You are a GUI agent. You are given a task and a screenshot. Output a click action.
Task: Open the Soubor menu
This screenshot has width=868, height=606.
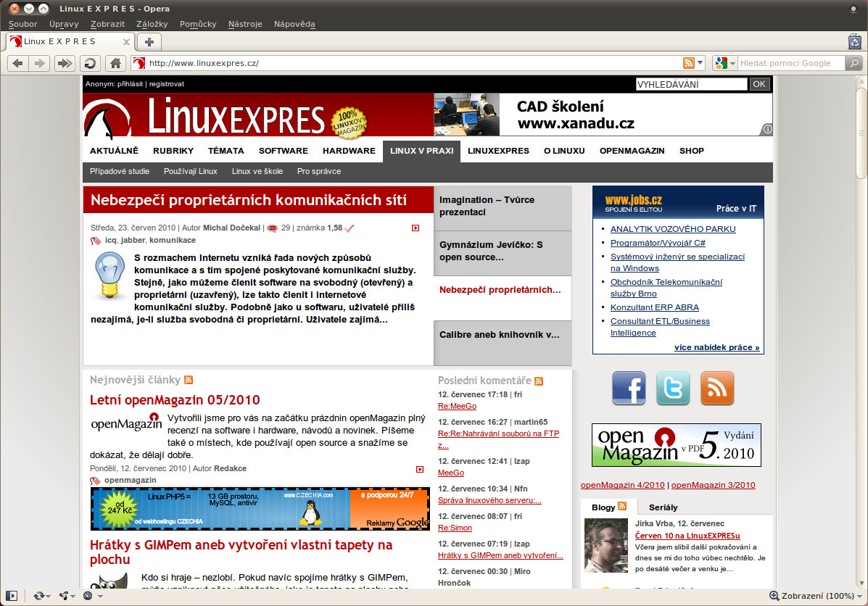click(x=22, y=24)
